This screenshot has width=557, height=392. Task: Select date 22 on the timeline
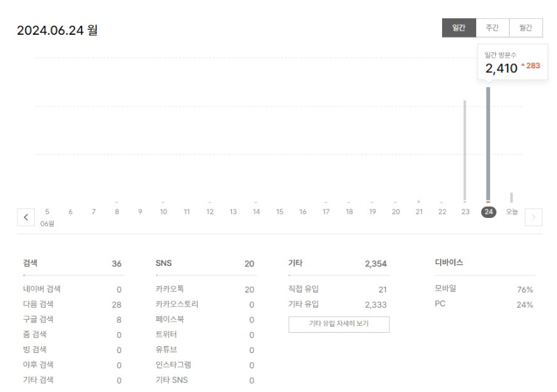tap(442, 212)
